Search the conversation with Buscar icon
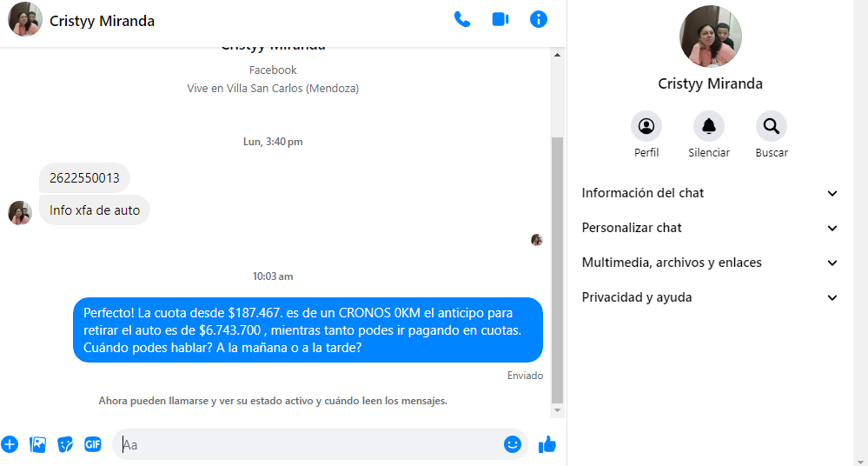868x466 pixels. point(771,127)
